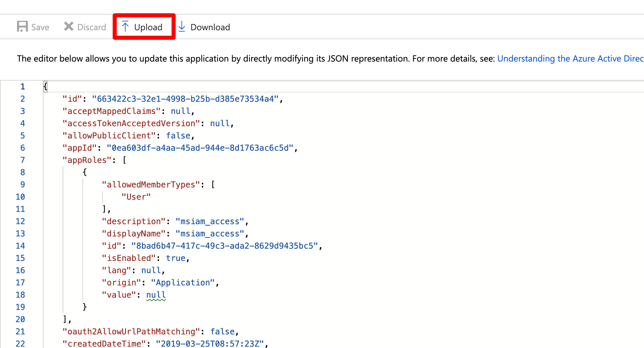The image size is (644, 348).
Task: Click line number 20 in the gutter
Action: coord(20,319)
